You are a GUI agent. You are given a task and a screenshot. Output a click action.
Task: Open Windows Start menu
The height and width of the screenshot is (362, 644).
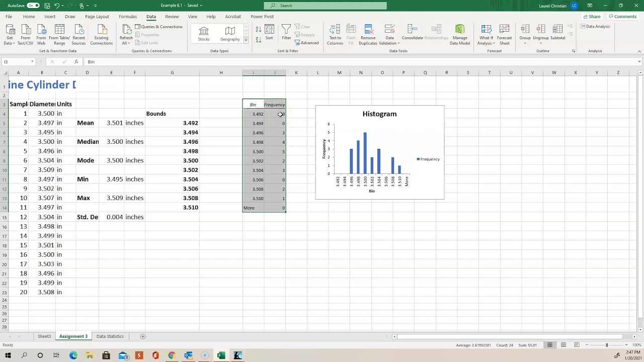tap(8, 355)
